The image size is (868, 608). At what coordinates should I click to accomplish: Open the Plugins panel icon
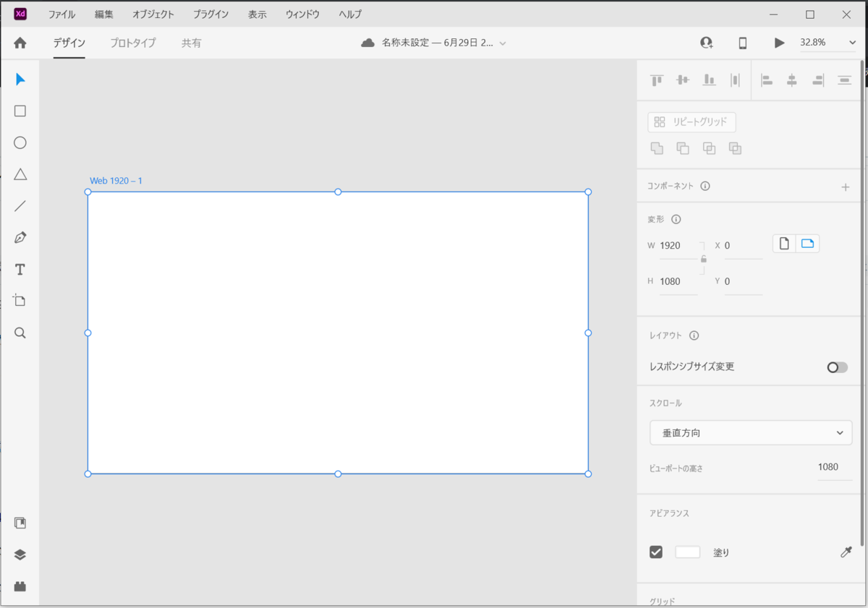(20, 586)
